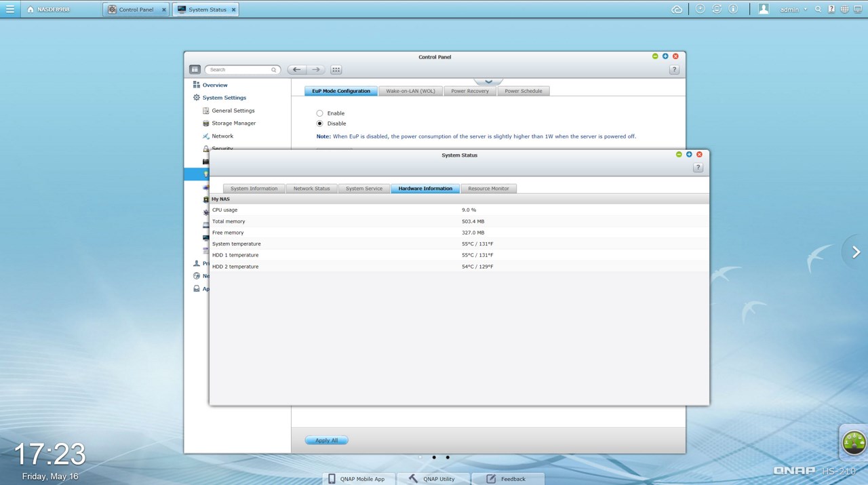The height and width of the screenshot is (485, 868).
Task: Open the Power Recovery tab
Action: (x=470, y=91)
